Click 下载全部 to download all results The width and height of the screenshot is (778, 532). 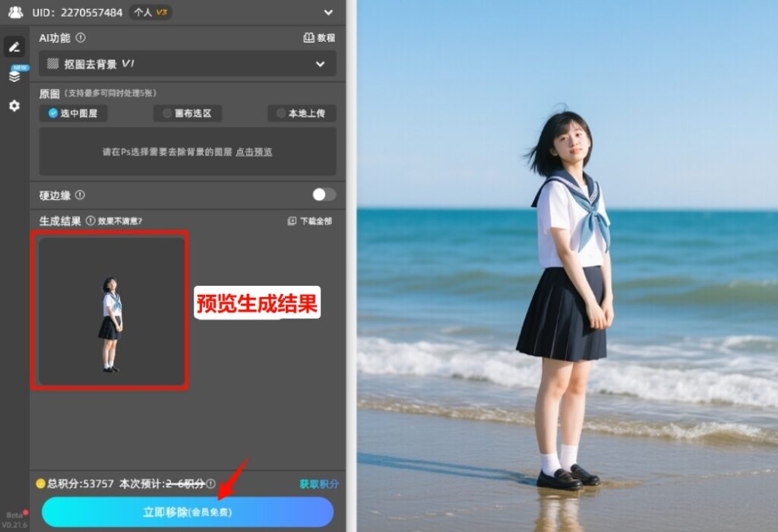310,221
